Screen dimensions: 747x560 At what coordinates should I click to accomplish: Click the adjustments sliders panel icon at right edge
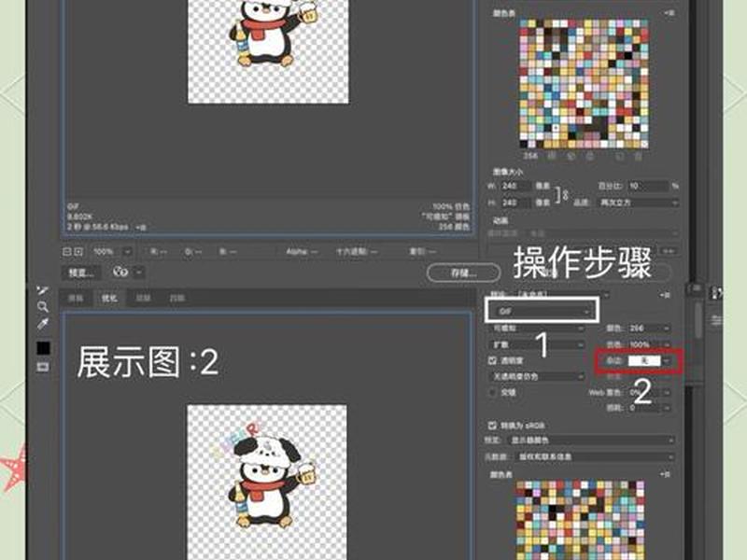pyautogui.click(x=716, y=320)
